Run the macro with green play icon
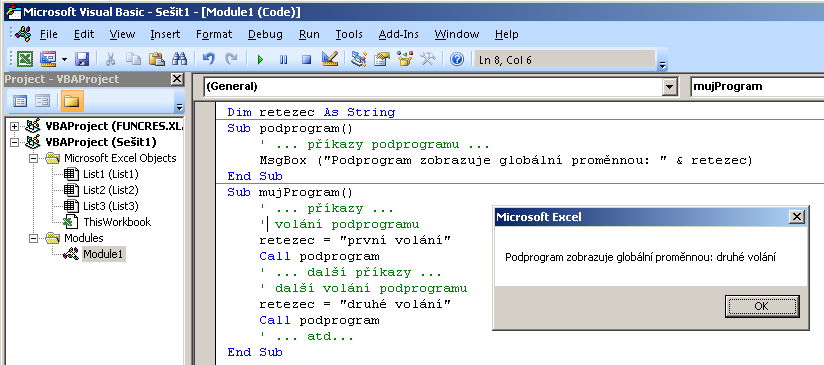 point(260,59)
